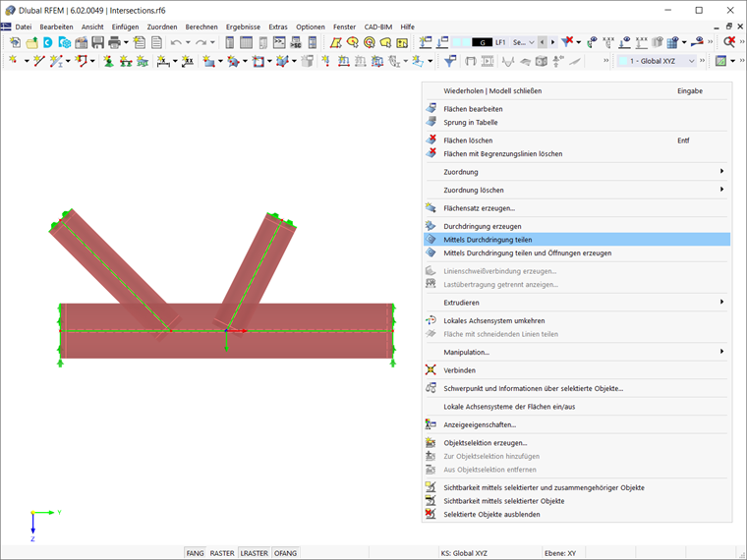Open the new surface tool dropdown arrow

(x=220, y=61)
